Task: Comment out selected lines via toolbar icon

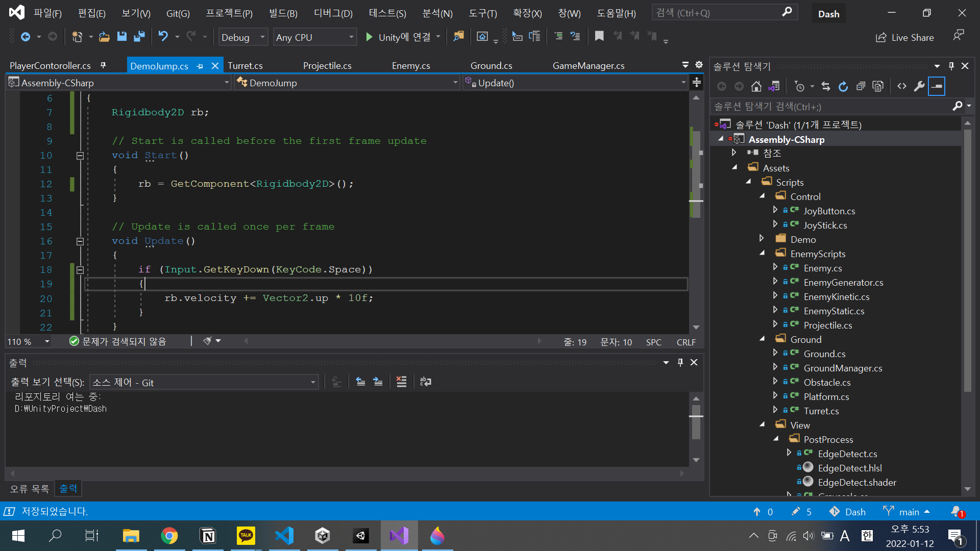Action: coord(558,36)
